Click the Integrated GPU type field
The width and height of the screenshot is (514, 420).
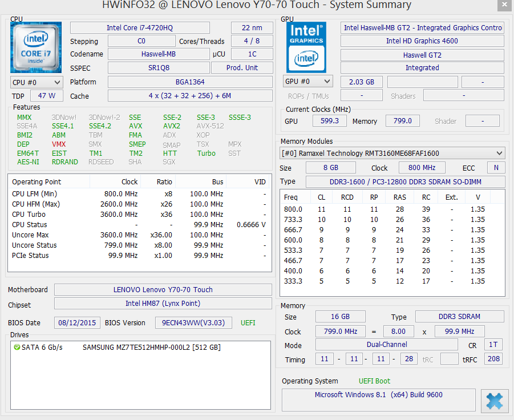pyautogui.click(x=422, y=68)
